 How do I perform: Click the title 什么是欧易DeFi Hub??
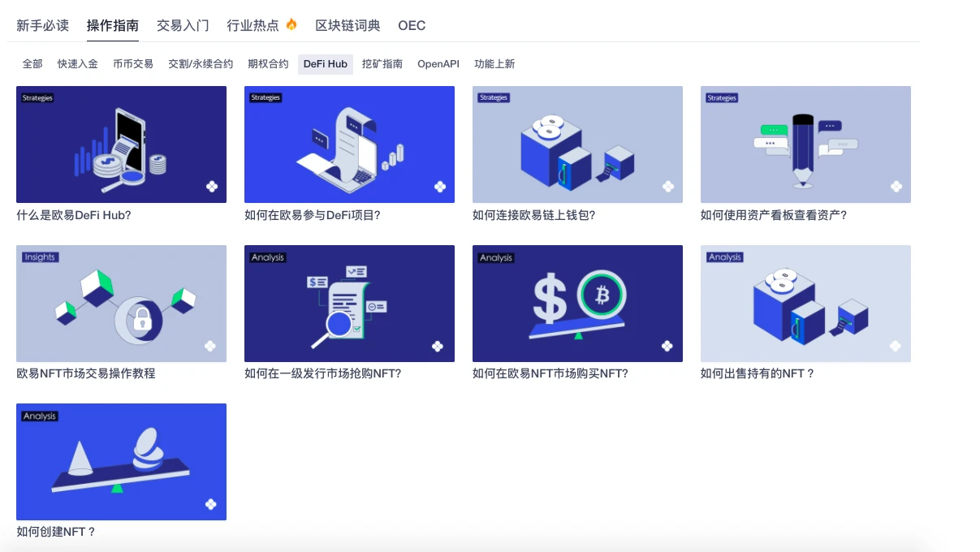(x=74, y=215)
